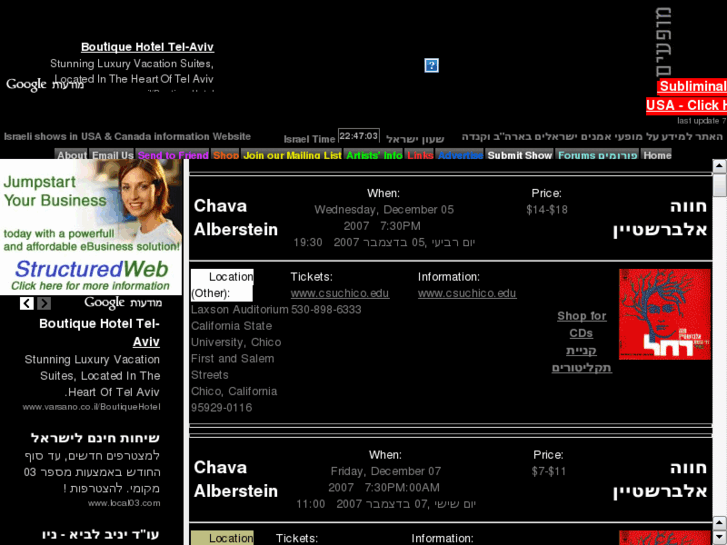Image resolution: width=727 pixels, height=545 pixels.
Task: Open top Boutique Hotel Tel-Aviv ad link
Action: [x=147, y=47]
